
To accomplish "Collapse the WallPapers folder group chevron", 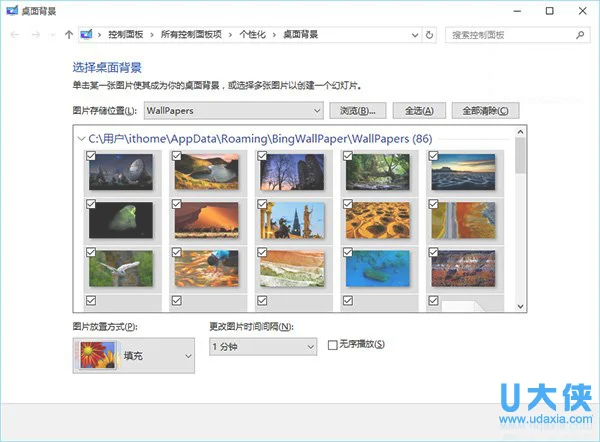I will pos(81,139).
